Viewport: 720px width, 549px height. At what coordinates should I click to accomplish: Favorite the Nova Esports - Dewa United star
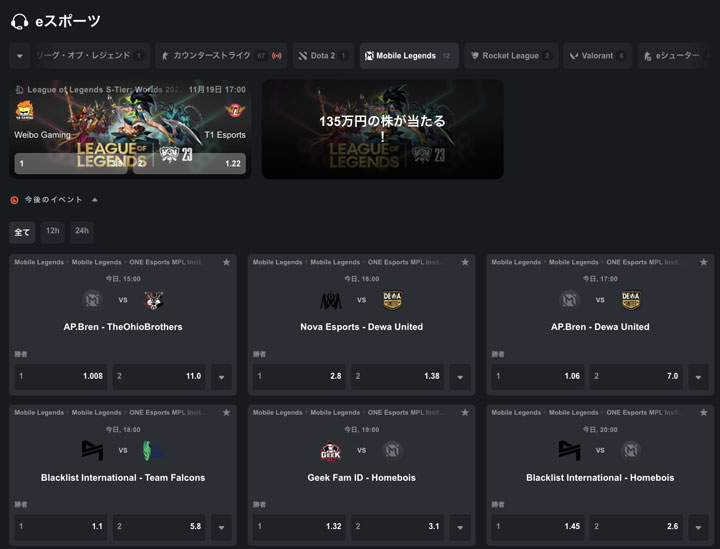[x=465, y=262]
